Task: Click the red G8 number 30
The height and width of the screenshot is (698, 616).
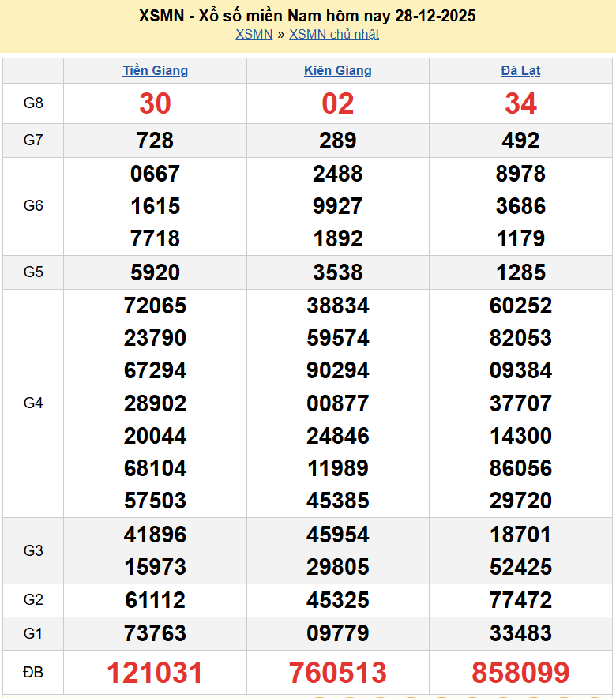Action: (155, 103)
